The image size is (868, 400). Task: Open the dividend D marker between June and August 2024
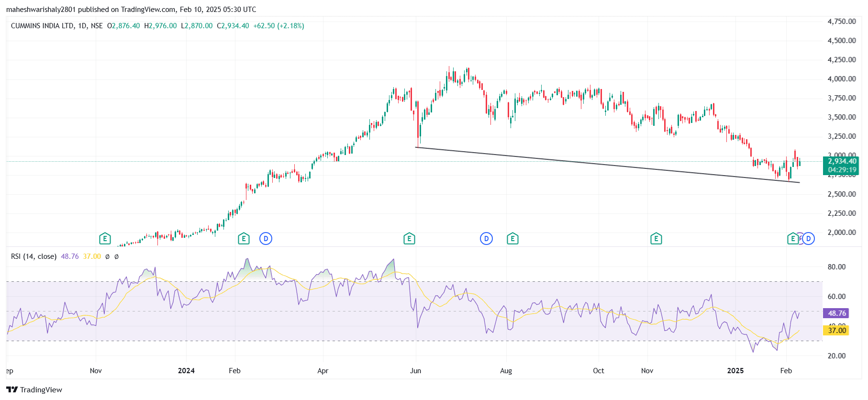(x=486, y=238)
